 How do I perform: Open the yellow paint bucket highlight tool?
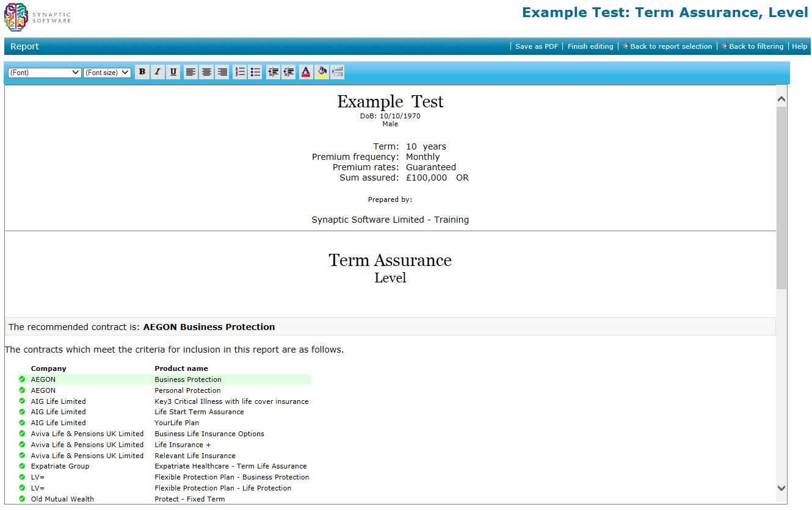point(322,72)
